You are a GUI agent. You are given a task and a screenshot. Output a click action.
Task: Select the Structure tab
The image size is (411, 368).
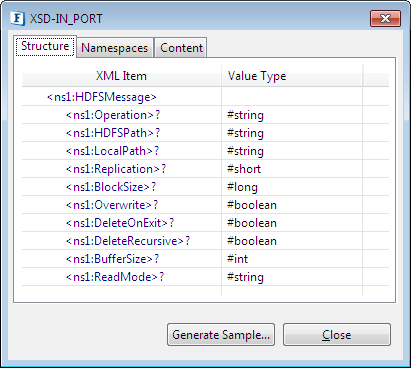tap(45, 46)
